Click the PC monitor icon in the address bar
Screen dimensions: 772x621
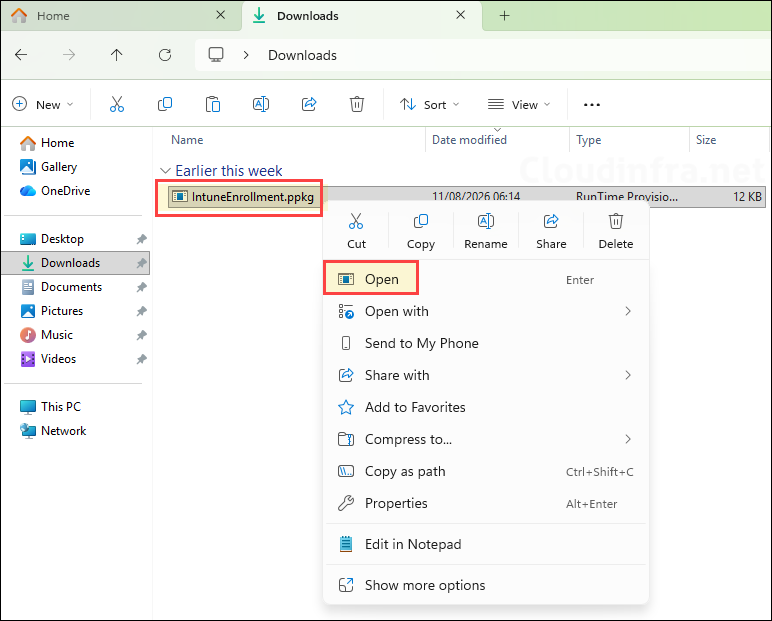pyautogui.click(x=216, y=55)
